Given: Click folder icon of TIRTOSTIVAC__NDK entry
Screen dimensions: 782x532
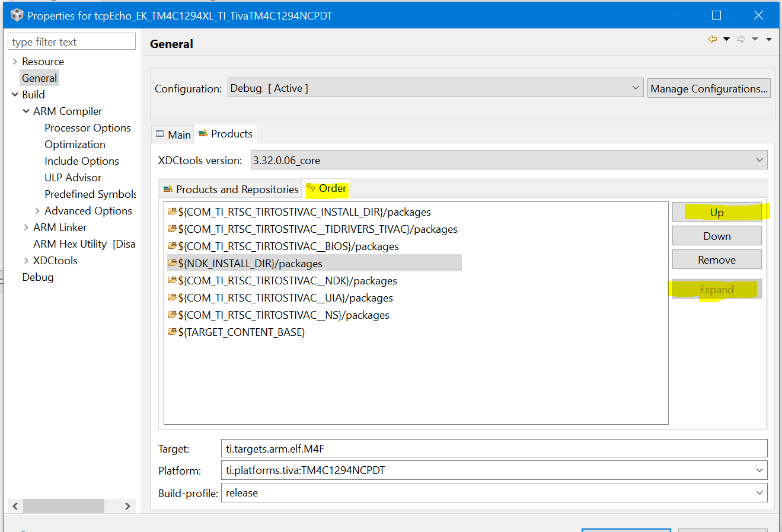Looking at the screenshot, I should pos(172,280).
